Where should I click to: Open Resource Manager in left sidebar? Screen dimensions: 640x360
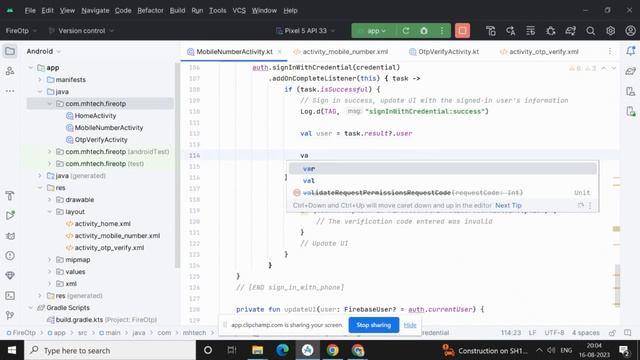coord(10,71)
